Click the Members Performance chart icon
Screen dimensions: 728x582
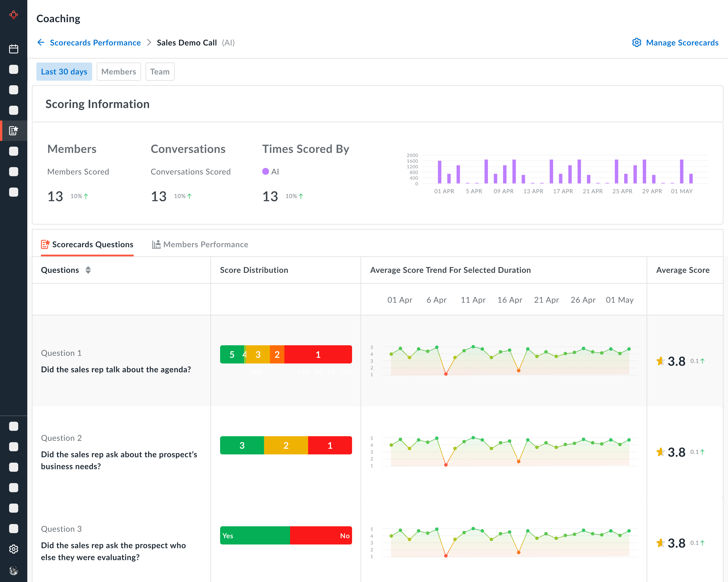(x=156, y=244)
